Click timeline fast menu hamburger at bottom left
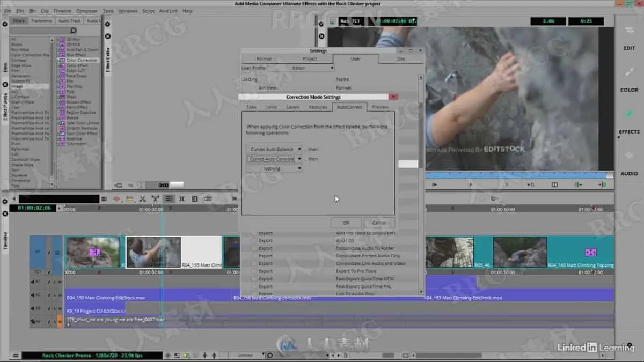Viewport: 644px width, 362px height. (x=14, y=356)
